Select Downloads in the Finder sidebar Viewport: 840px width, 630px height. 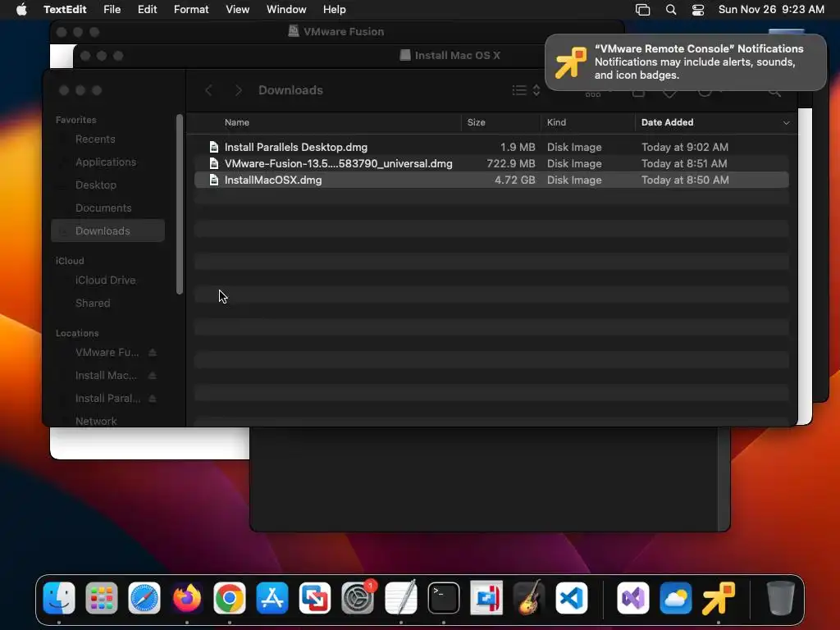point(107,231)
